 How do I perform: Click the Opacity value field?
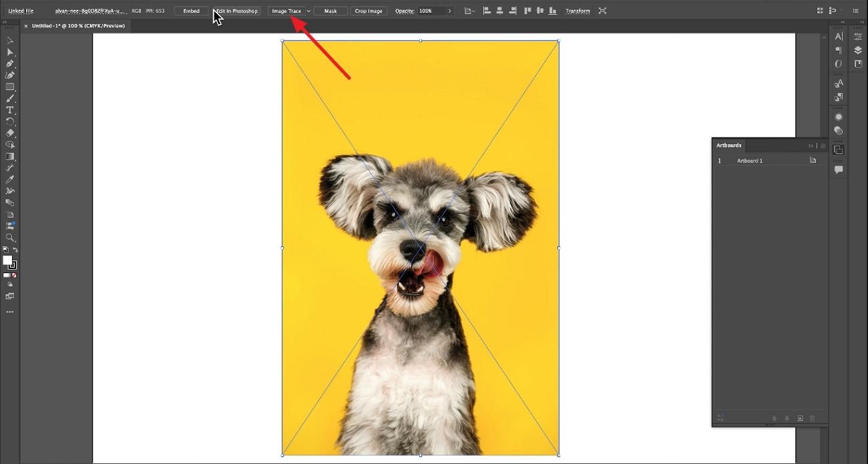[431, 11]
